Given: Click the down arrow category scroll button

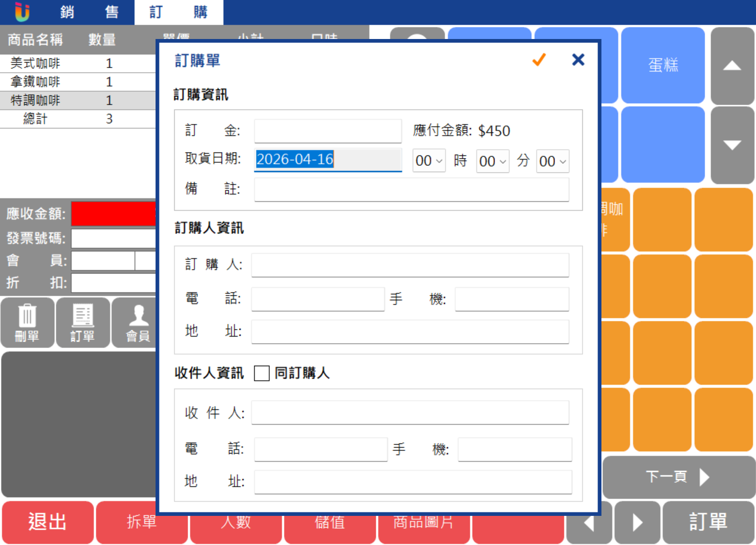Looking at the screenshot, I should coord(732,145).
